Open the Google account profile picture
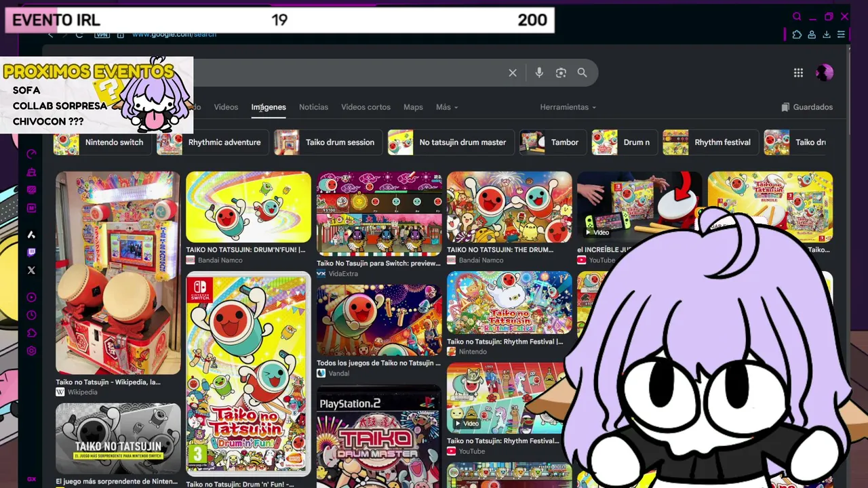The height and width of the screenshot is (488, 868). [825, 73]
